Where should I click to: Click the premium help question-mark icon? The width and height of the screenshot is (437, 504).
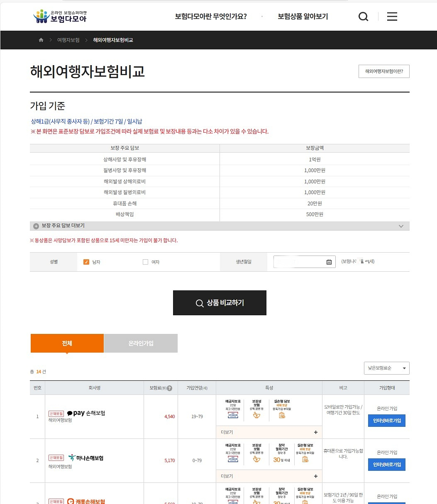tap(169, 388)
